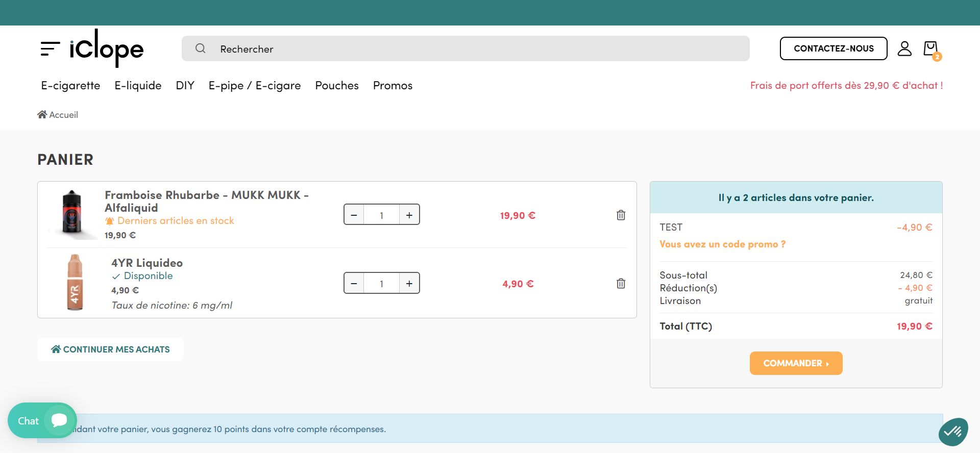Open the E-pipe / E-cigare menu

255,85
